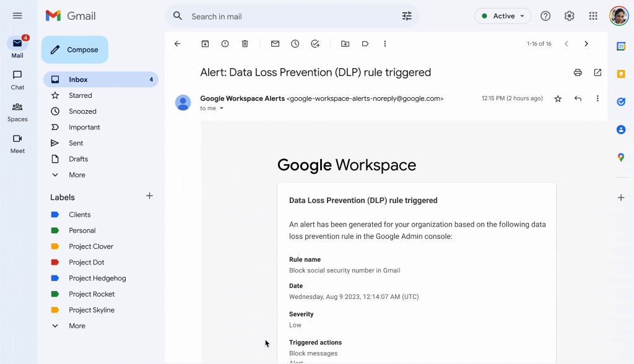
Task: Archive this email using the toolbar icon
Action: [x=205, y=44]
